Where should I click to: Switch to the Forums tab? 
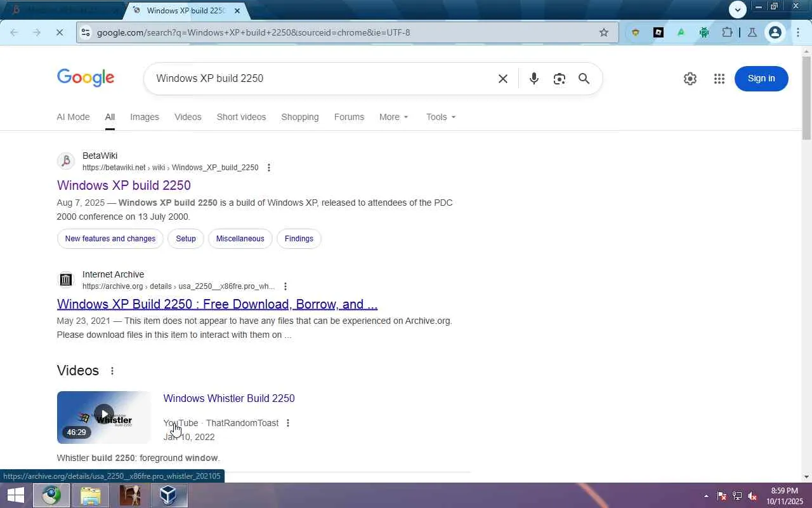click(349, 117)
